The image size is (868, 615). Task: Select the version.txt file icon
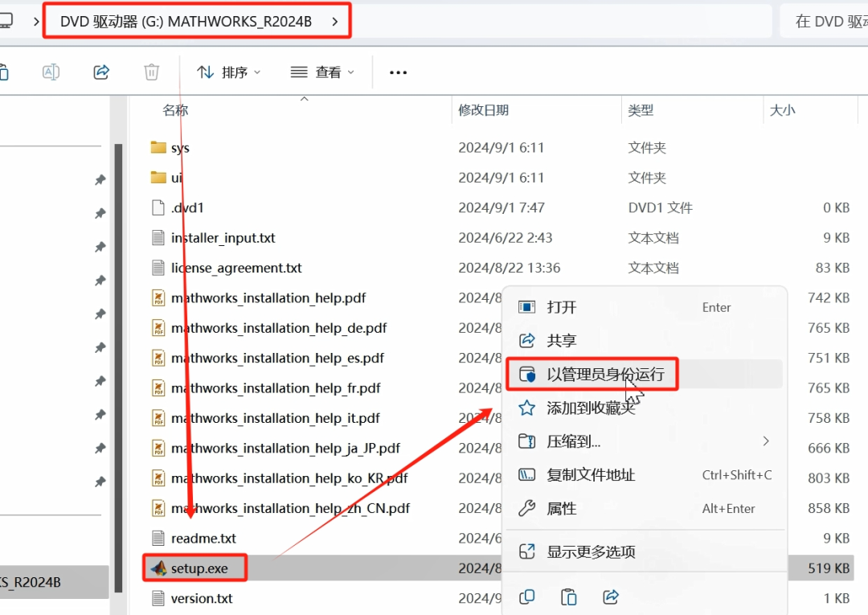pos(158,598)
